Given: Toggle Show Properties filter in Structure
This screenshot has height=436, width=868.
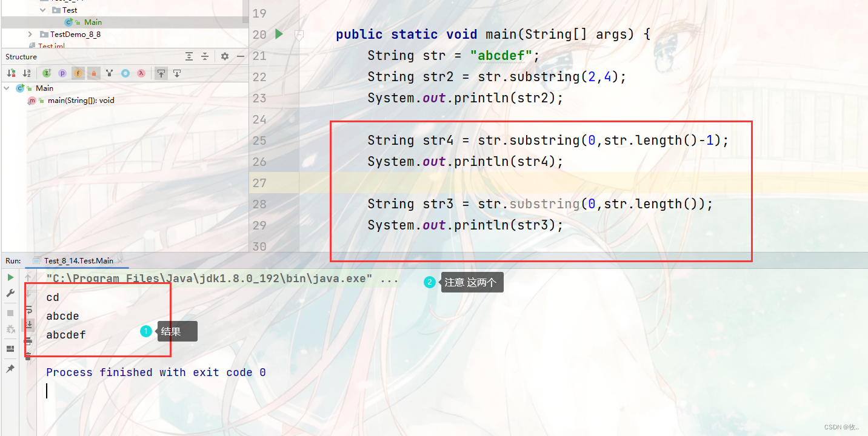Looking at the screenshot, I should point(62,73).
